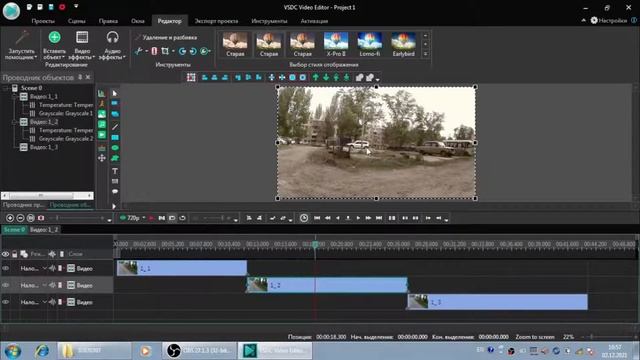Select the scissors cutting tool icon
640x360 pixels.
[138, 51]
